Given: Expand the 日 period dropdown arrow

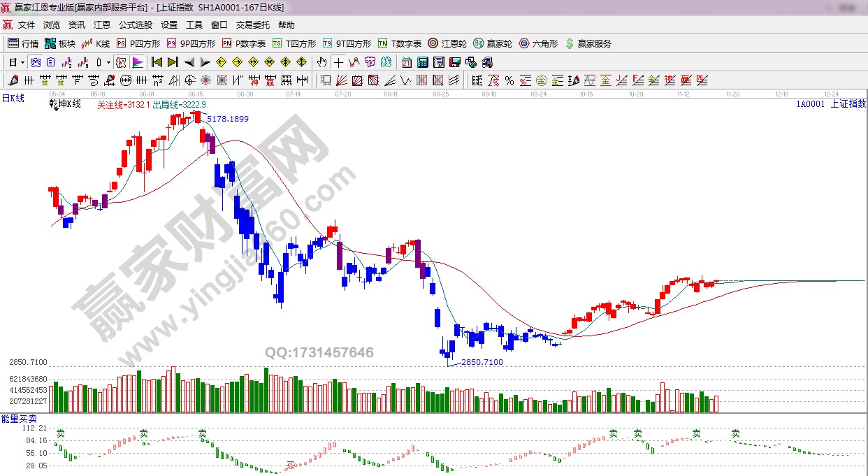Looking at the screenshot, I should point(22,62).
